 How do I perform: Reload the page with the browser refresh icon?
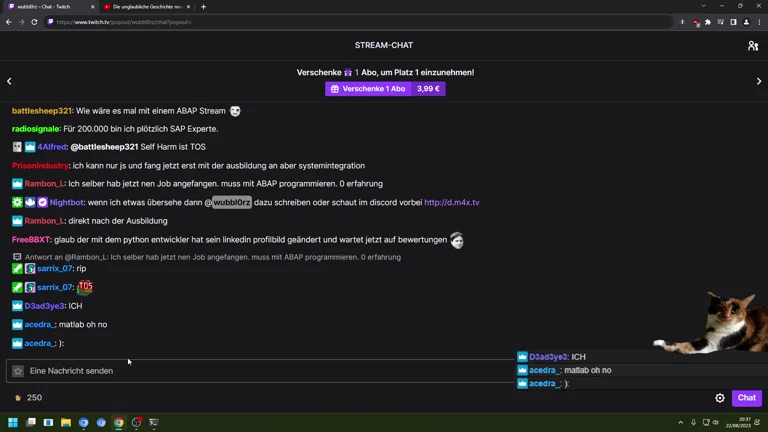35,22
